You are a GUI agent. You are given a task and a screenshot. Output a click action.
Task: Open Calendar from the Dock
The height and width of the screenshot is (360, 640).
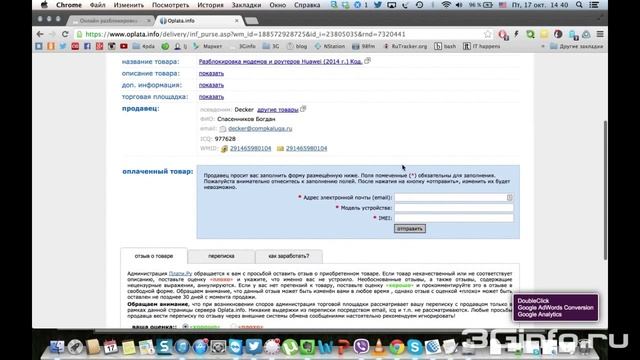point(111,347)
